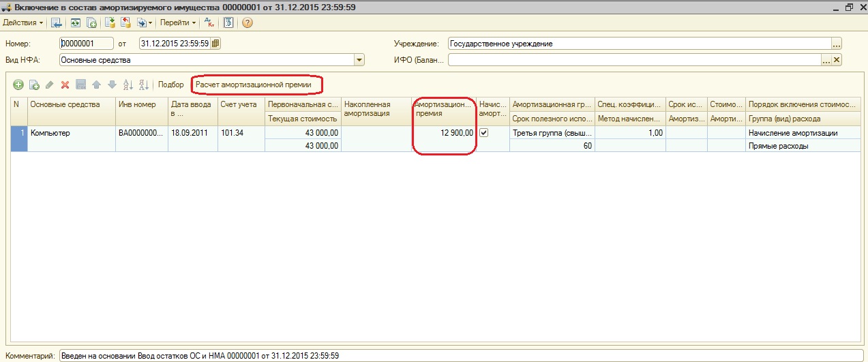Image resolution: width=868 pixels, height=362 pixels.
Task: Toggle the amortization accrual checkbox for Компьютер
Action: 484,133
